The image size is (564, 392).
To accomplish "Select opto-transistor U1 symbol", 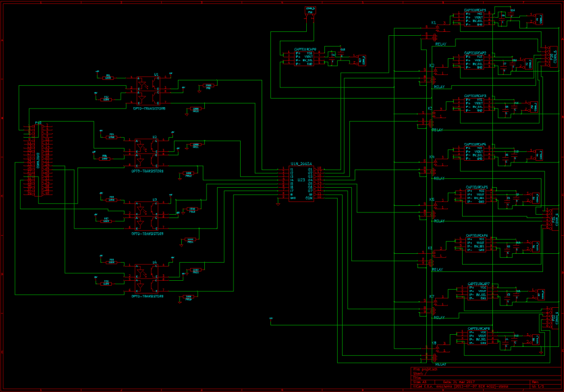I will (x=148, y=90).
